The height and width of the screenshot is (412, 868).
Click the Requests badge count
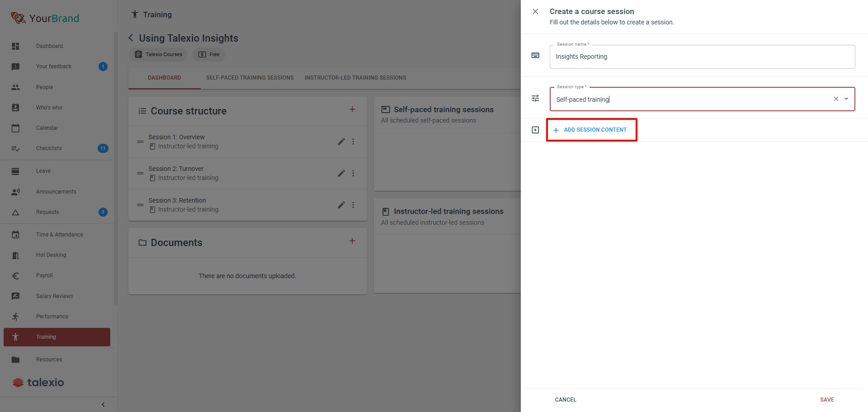pos(103,212)
